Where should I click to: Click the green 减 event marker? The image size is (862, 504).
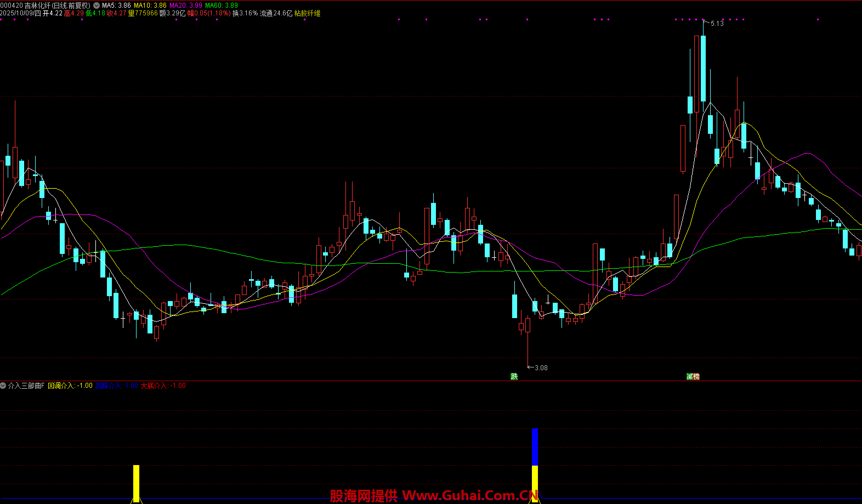coord(690,376)
